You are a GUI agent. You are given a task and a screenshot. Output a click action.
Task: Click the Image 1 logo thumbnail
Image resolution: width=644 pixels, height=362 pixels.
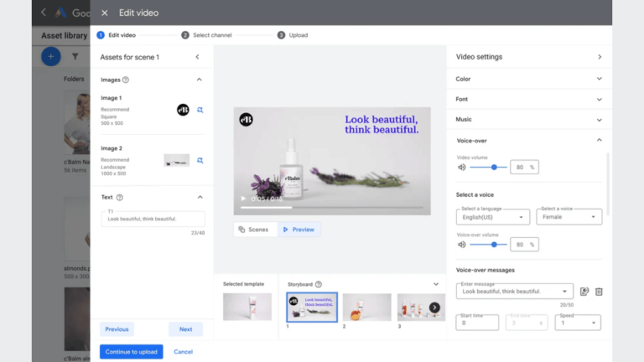click(x=183, y=110)
